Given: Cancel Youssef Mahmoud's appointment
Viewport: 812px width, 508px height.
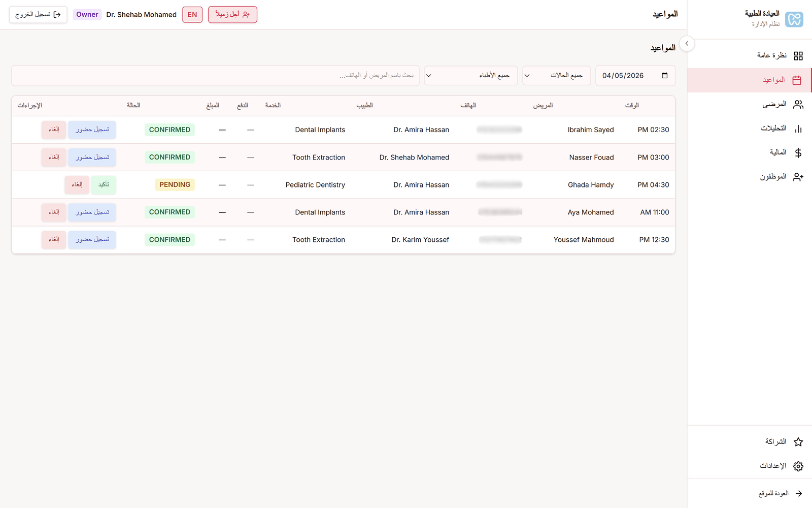Looking at the screenshot, I should click(x=54, y=240).
